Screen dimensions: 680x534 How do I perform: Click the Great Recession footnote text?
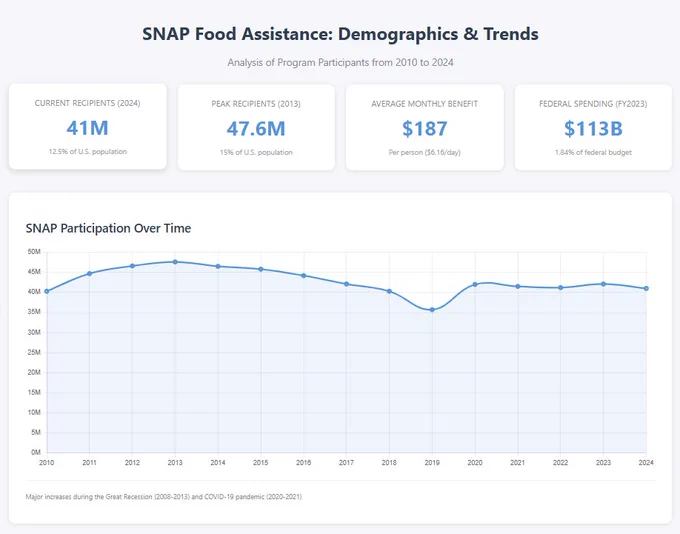tap(163, 497)
